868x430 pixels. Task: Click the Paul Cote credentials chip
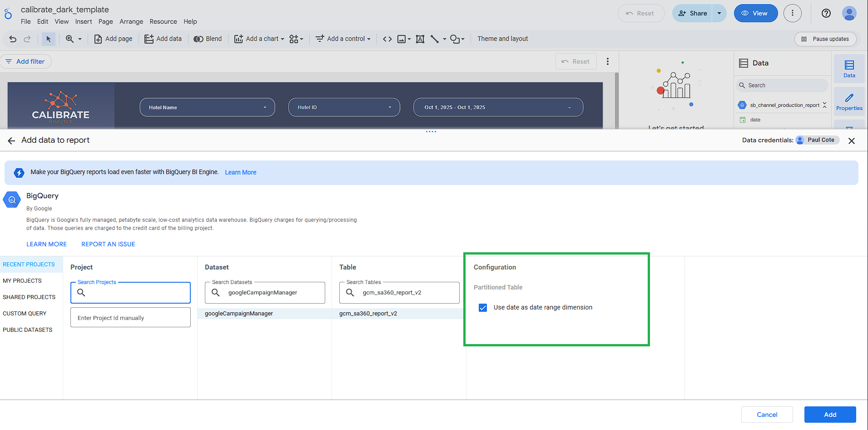click(x=817, y=140)
